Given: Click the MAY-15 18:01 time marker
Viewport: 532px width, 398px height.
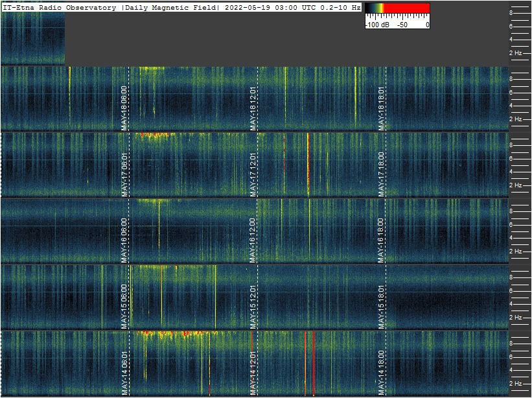Looking at the screenshot, I should coord(382,307).
